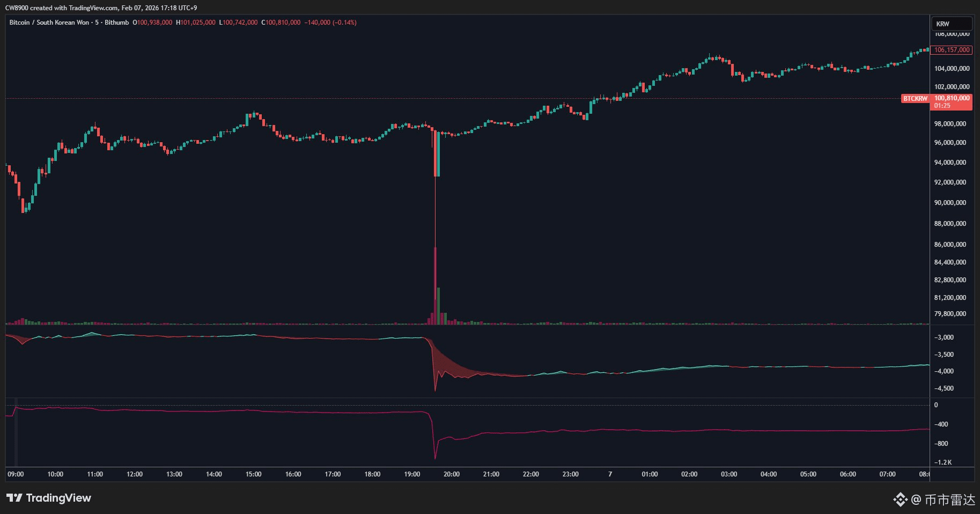Click the 98,000,000 price axis label
Viewport: 980px width, 514px height.
[950, 124]
